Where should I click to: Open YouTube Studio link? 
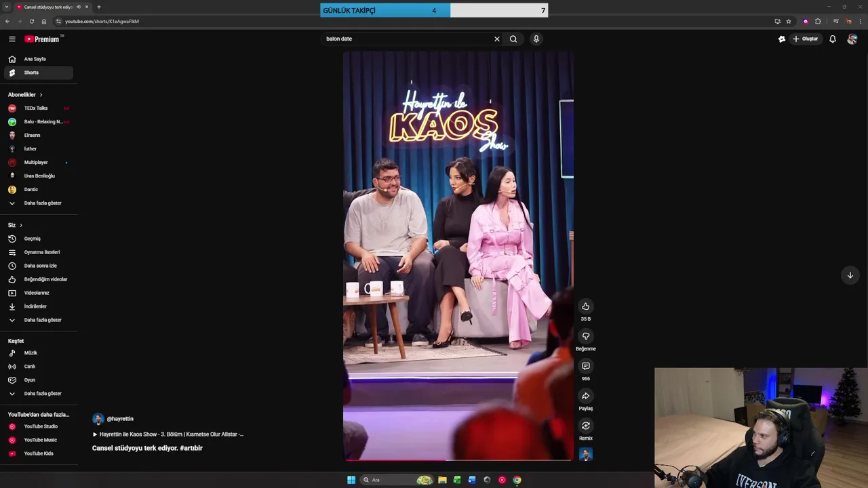pyautogui.click(x=39, y=426)
